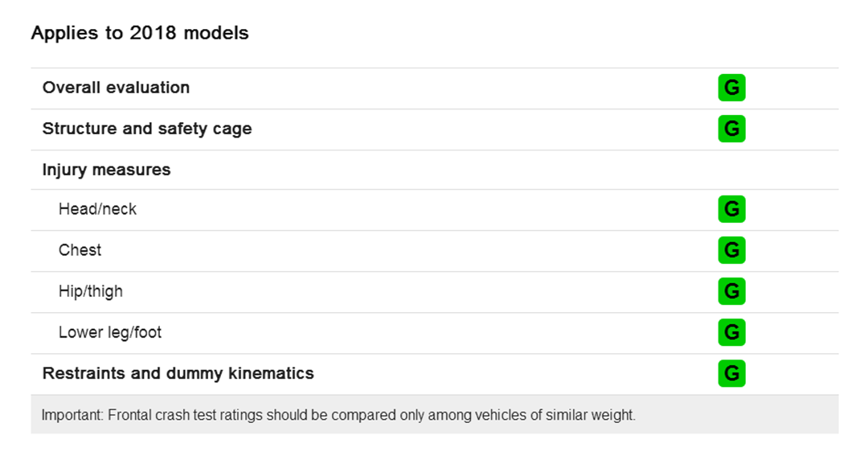Click "Restraints and dummy kinematics" row label
The height and width of the screenshot is (452, 868).
[x=178, y=373]
